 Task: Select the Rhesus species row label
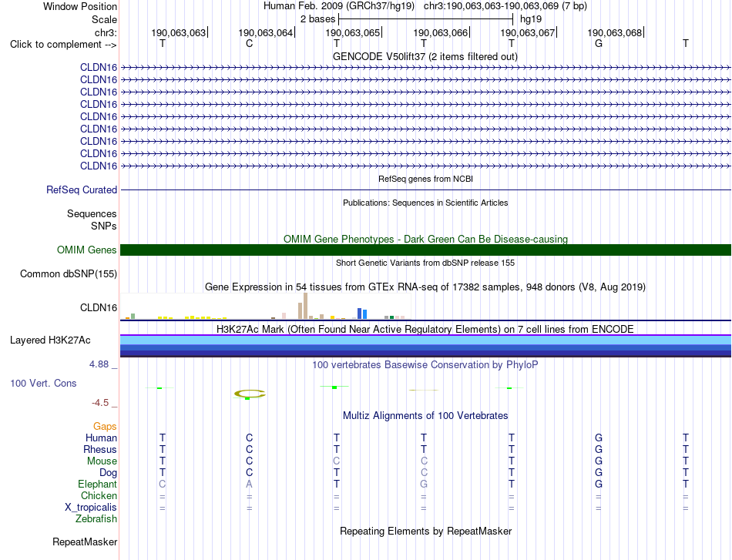click(100, 449)
